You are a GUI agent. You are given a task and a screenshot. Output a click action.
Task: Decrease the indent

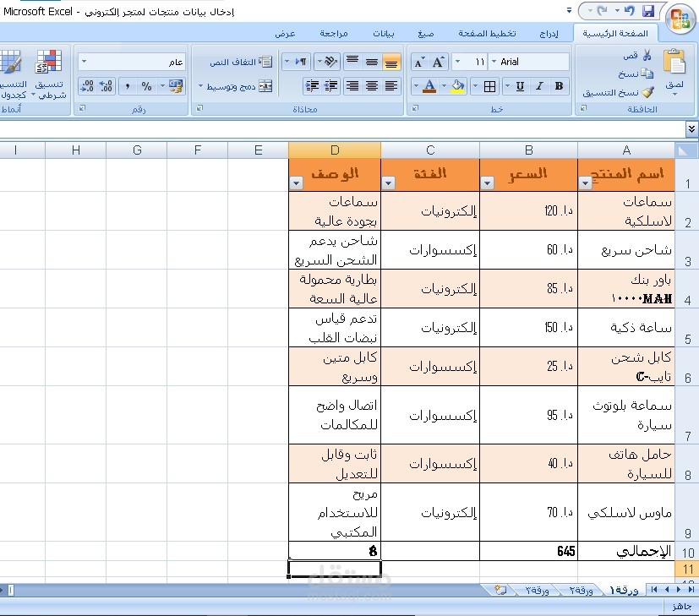click(x=331, y=86)
